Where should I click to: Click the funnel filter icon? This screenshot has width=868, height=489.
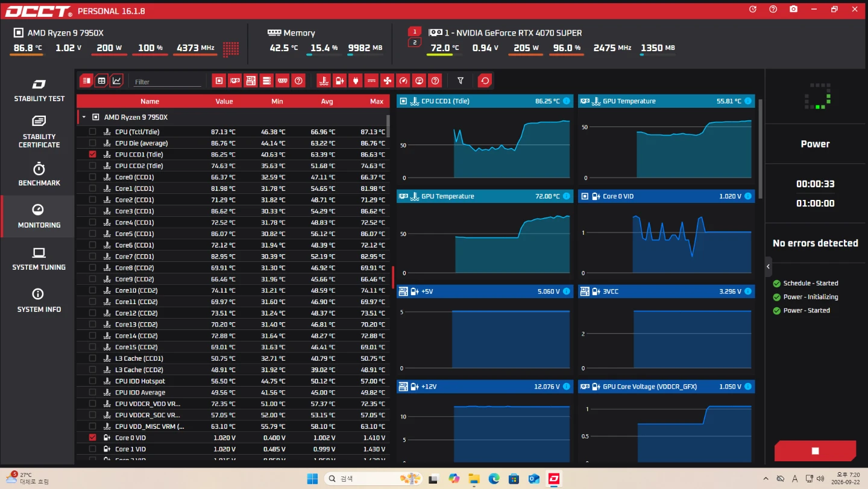click(x=461, y=80)
